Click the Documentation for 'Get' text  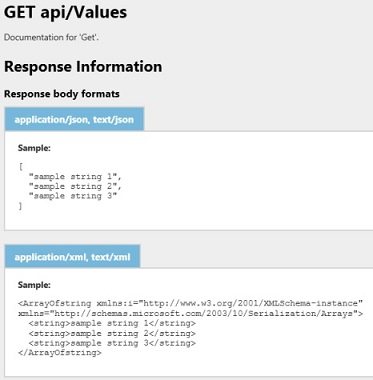coord(51,37)
